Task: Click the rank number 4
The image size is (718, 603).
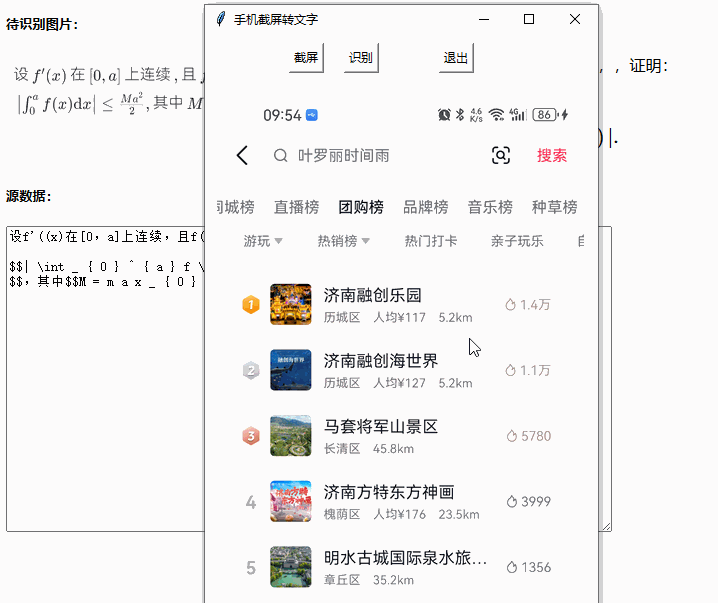Action: point(250,502)
